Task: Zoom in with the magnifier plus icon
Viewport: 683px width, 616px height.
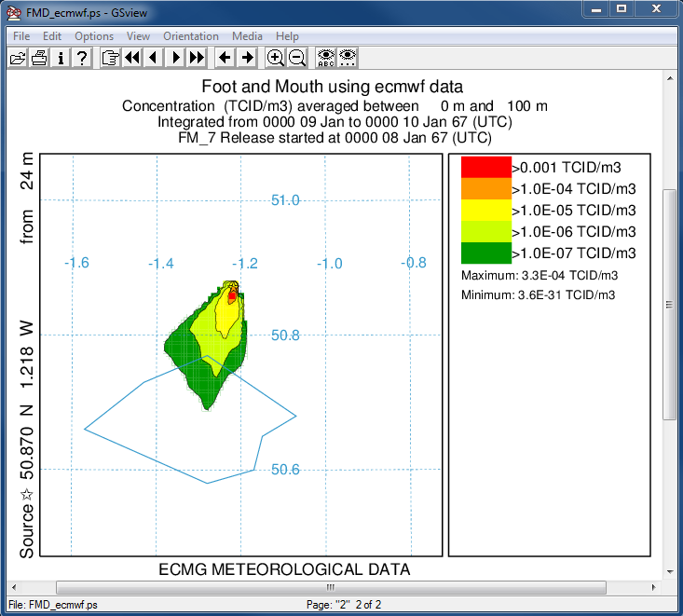Action: tap(275, 58)
